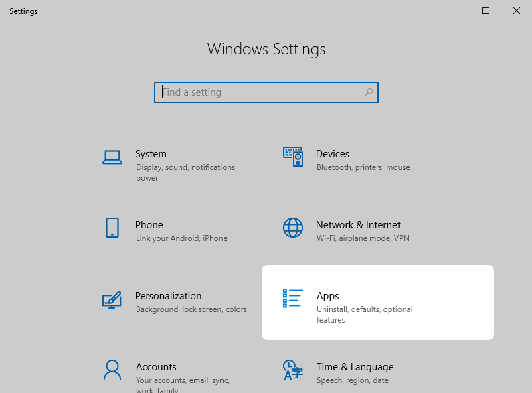Click 'Display, sound, notifications, power' description
The height and width of the screenshot is (393, 532).
(186, 173)
